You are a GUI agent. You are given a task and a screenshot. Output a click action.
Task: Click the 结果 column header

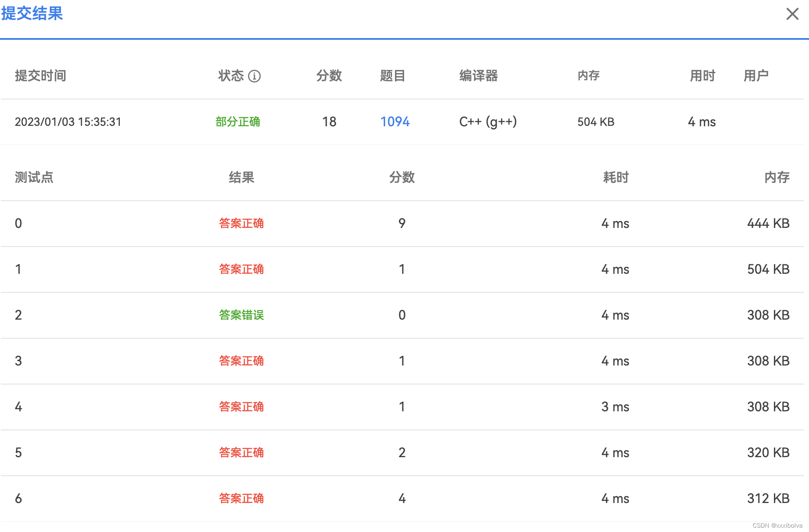tap(241, 177)
